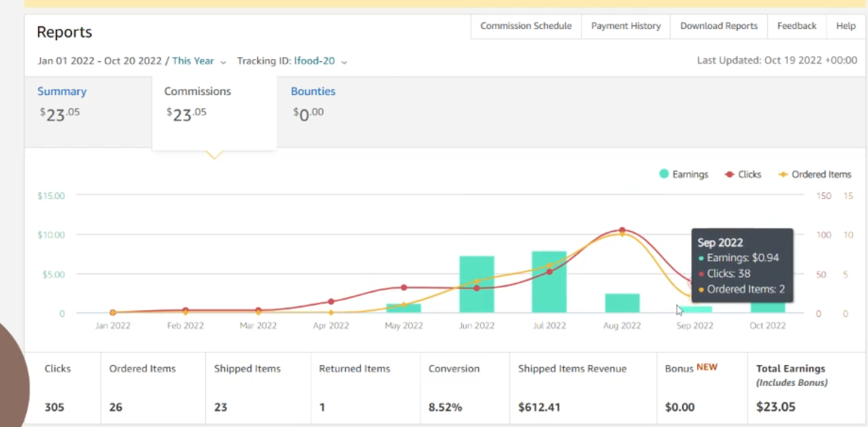Click the "Conversion" column header
868x427 pixels.
coord(454,369)
